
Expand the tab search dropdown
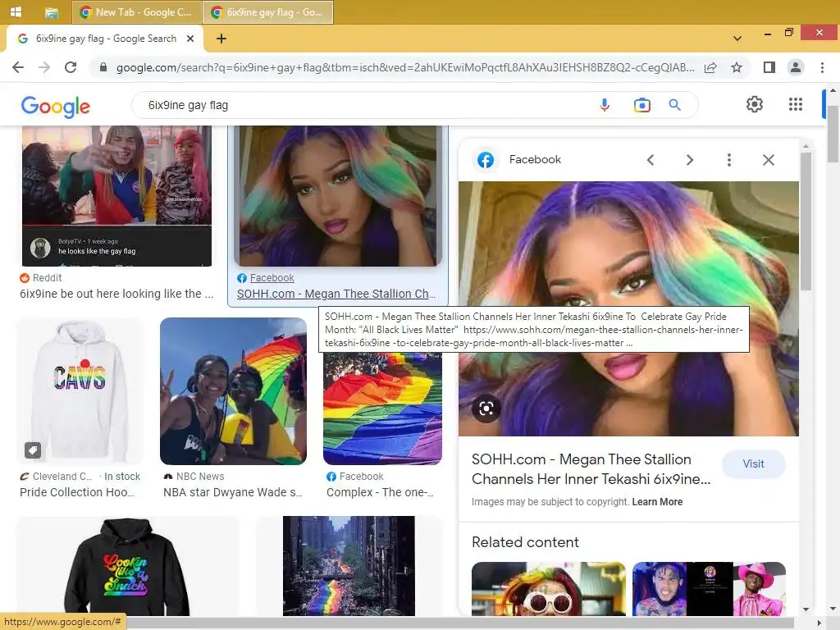(737, 39)
